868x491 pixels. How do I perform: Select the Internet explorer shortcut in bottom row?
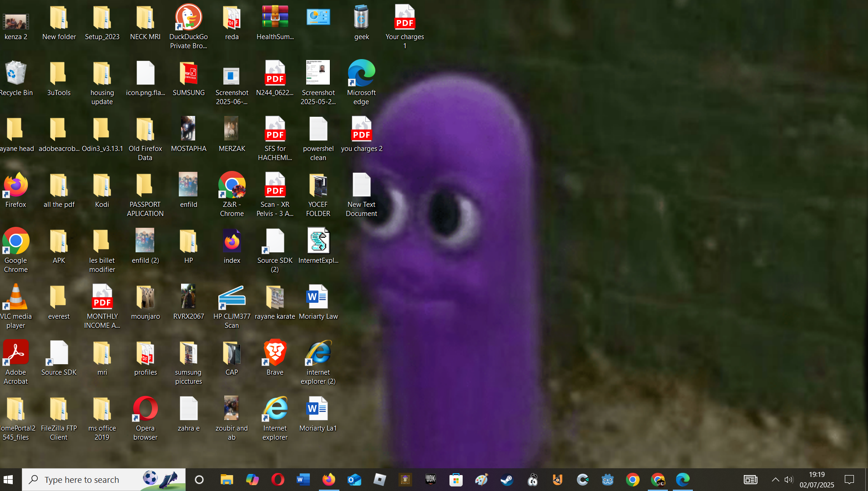coord(275,418)
